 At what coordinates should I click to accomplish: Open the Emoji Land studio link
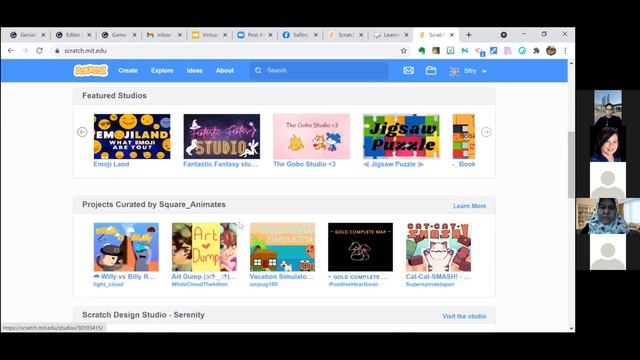click(x=111, y=164)
